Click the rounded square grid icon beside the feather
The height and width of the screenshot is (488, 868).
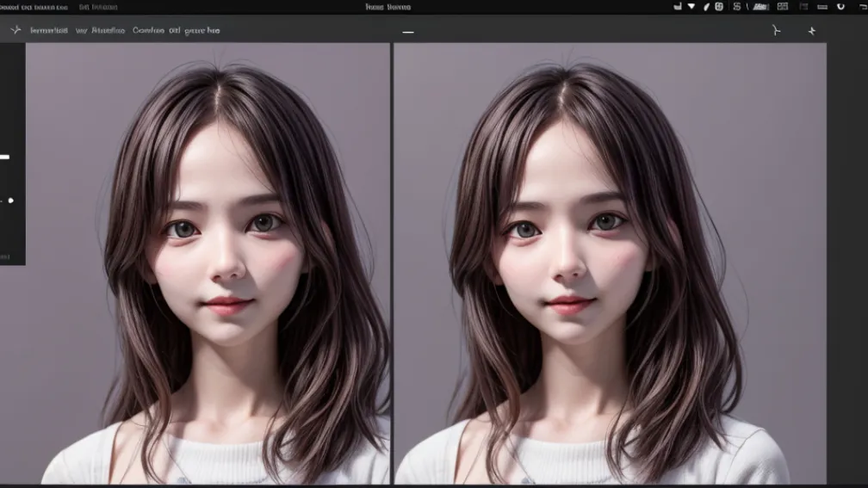pyautogui.click(x=719, y=7)
